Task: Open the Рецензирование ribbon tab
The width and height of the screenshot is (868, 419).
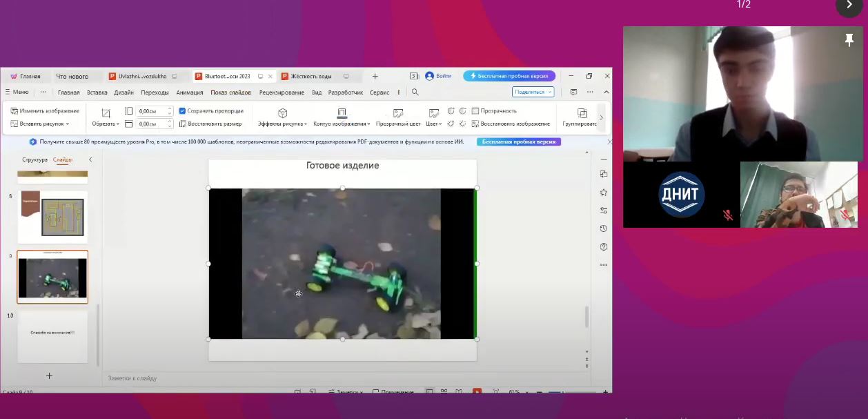Action: (282, 92)
